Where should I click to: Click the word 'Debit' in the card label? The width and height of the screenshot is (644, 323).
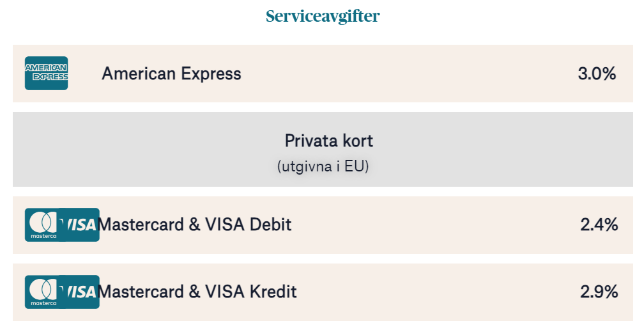click(270, 225)
